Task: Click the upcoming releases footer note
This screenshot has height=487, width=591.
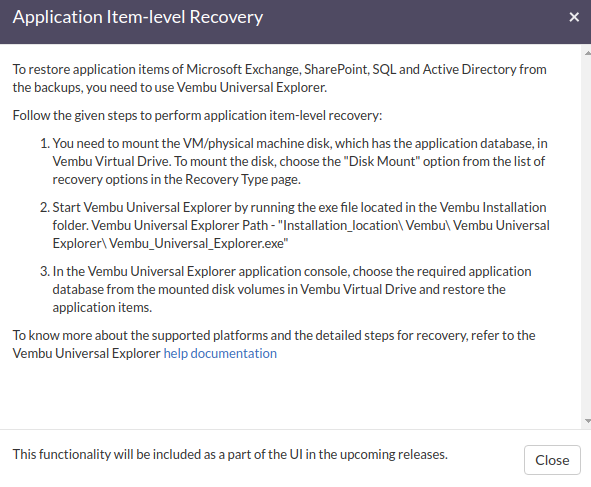Action: pos(230,455)
